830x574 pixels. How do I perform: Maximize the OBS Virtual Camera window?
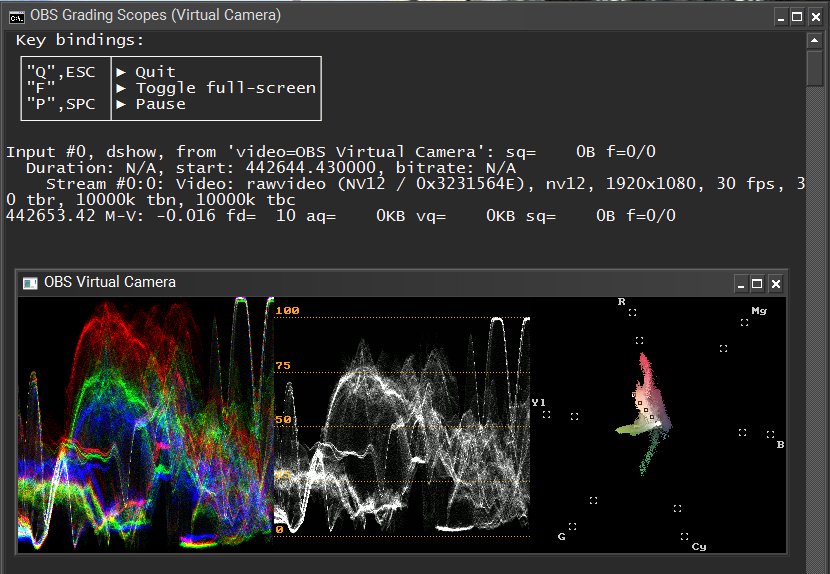click(x=757, y=284)
